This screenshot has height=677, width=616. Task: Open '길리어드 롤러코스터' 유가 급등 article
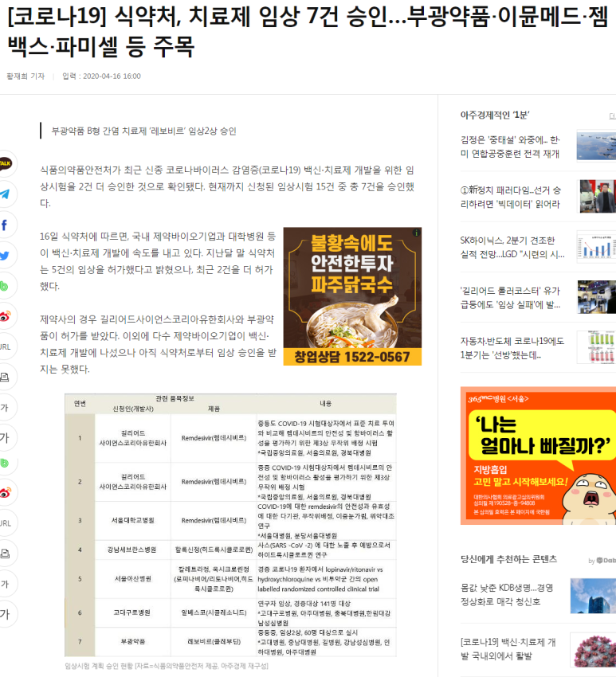[x=510, y=298]
